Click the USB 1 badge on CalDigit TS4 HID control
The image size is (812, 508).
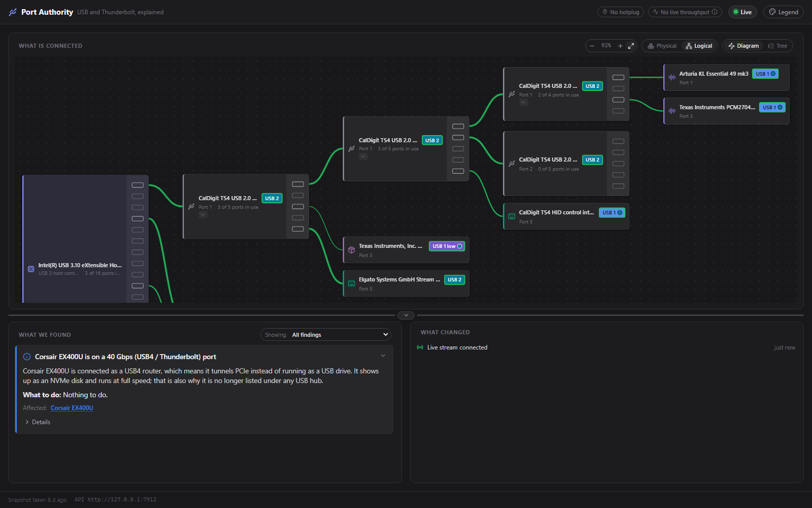pyautogui.click(x=612, y=213)
